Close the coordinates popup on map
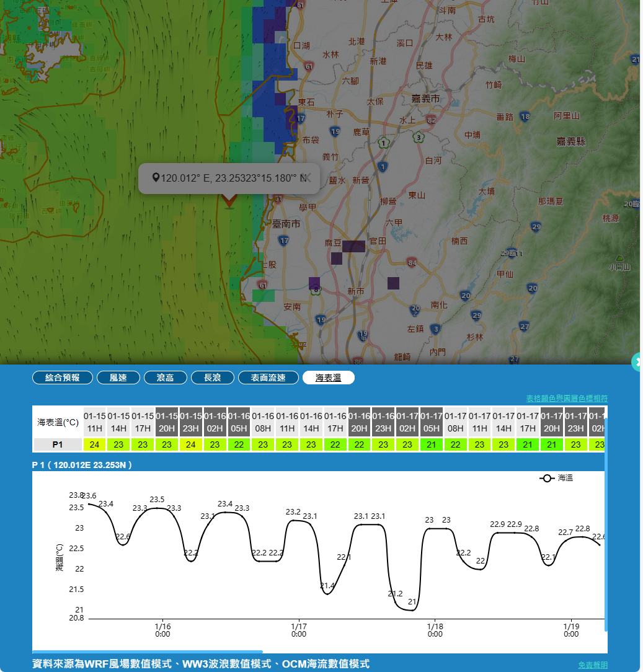This screenshot has height=672, width=643. [x=306, y=178]
